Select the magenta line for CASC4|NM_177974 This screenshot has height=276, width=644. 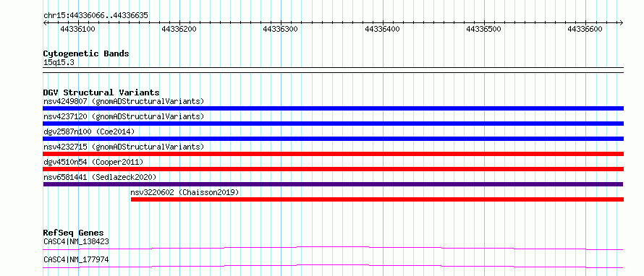333,266
